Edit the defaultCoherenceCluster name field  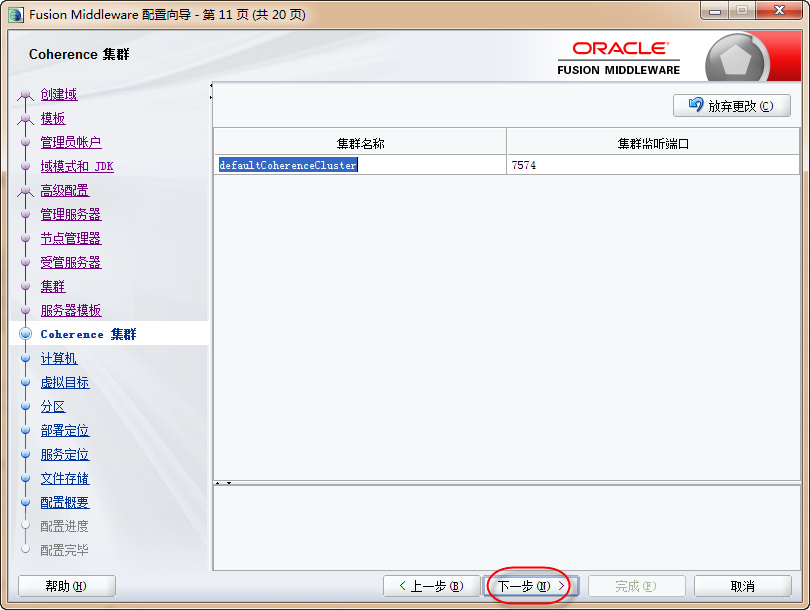pos(360,165)
